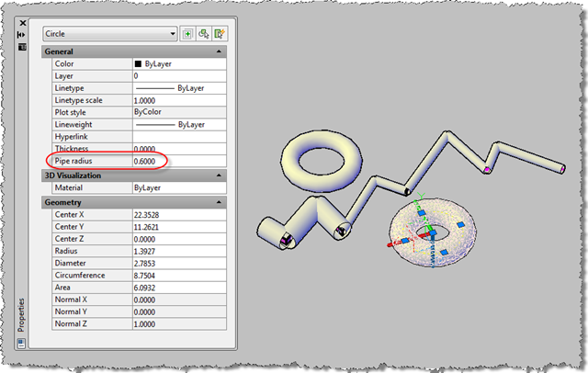The image size is (588, 373).
Task: Click the palette Auto-hide icon
Action: pos(22,34)
